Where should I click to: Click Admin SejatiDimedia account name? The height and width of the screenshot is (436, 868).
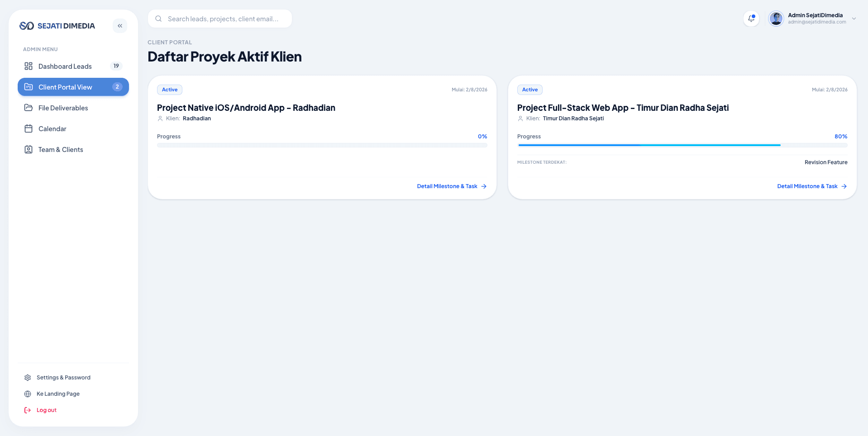click(815, 15)
